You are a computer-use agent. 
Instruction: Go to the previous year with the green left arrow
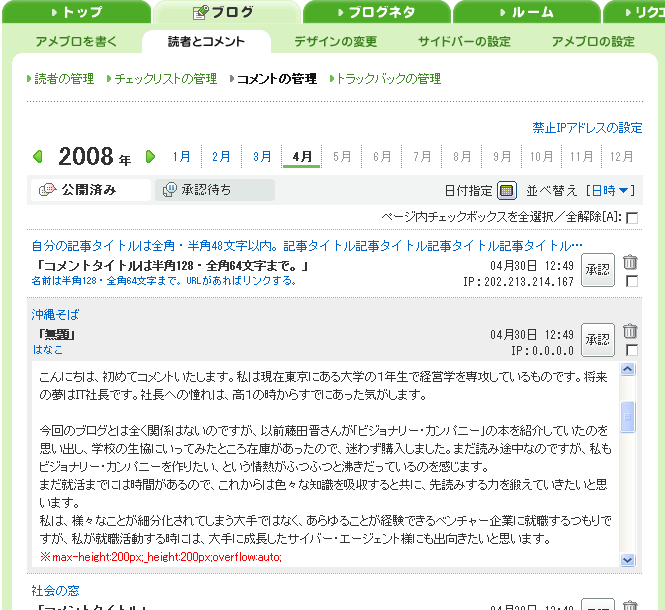[x=38, y=157]
